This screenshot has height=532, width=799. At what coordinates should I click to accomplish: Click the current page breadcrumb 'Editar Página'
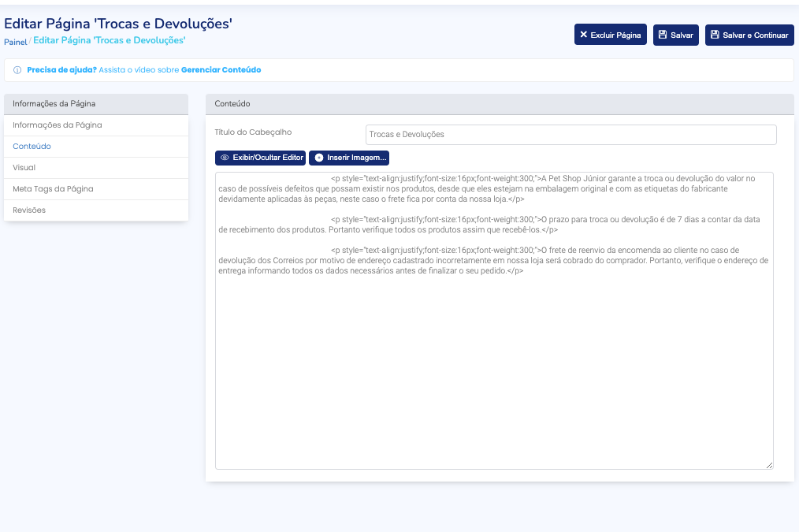coord(109,40)
